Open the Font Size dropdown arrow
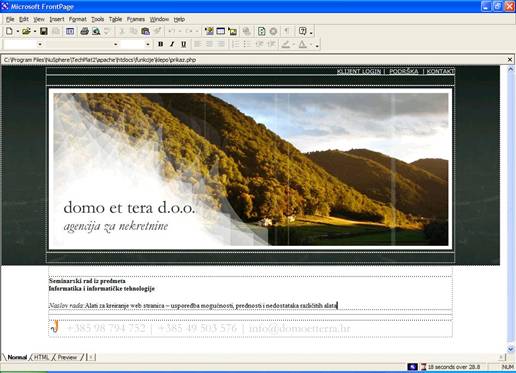 coord(148,44)
